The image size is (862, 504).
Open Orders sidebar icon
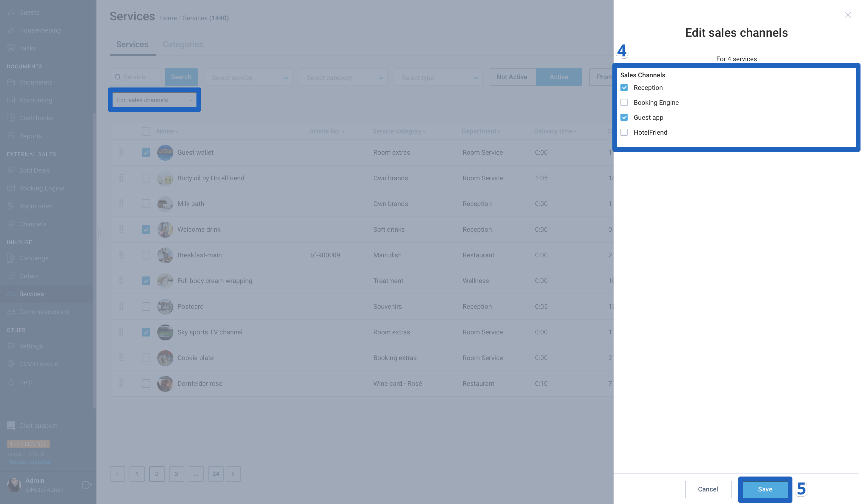(11, 276)
